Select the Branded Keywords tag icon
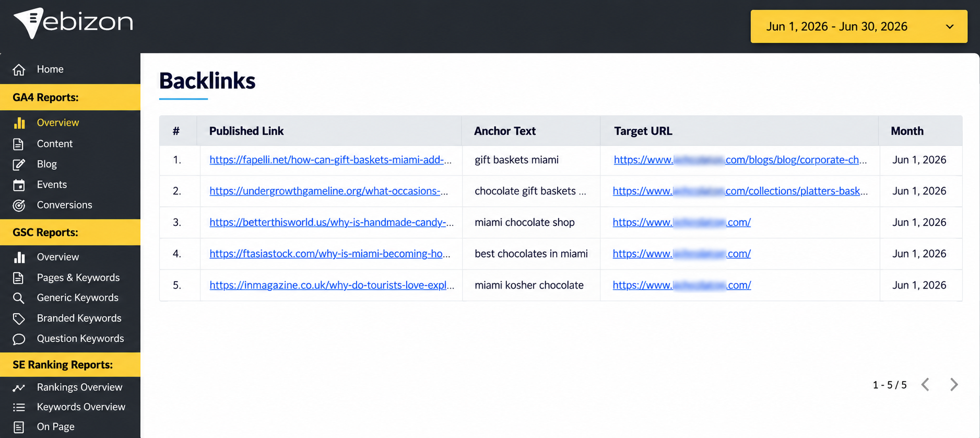980x438 pixels. [19, 318]
